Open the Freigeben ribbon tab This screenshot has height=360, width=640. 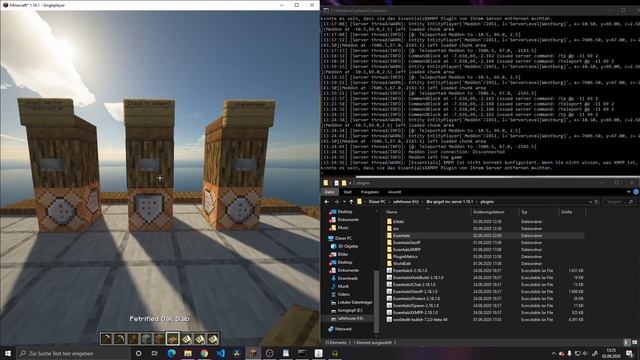pyautogui.click(x=370, y=192)
